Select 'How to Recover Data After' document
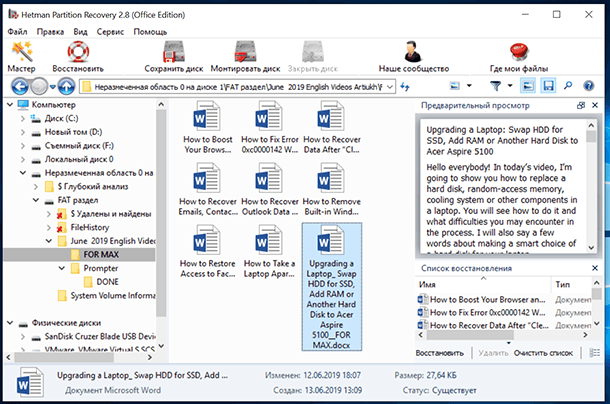Screen dimensions: 610x404 [x=331, y=127]
